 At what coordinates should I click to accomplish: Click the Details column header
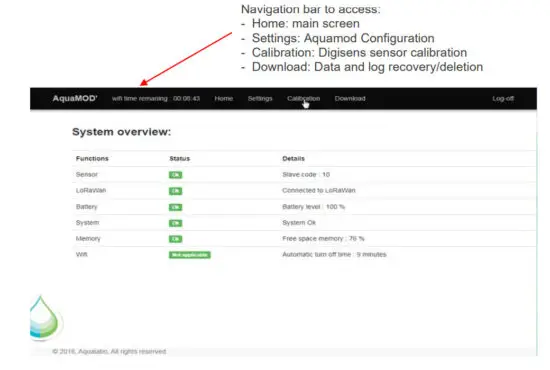pos(293,159)
